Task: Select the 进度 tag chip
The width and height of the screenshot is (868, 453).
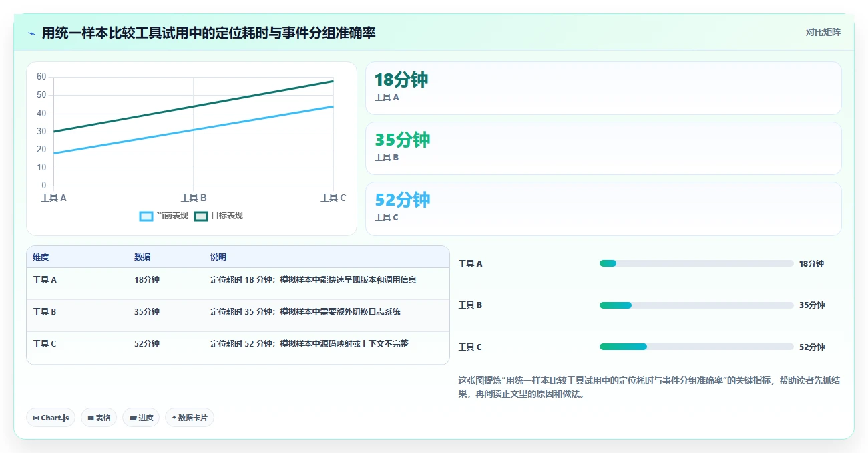Action: tap(141, 418)
